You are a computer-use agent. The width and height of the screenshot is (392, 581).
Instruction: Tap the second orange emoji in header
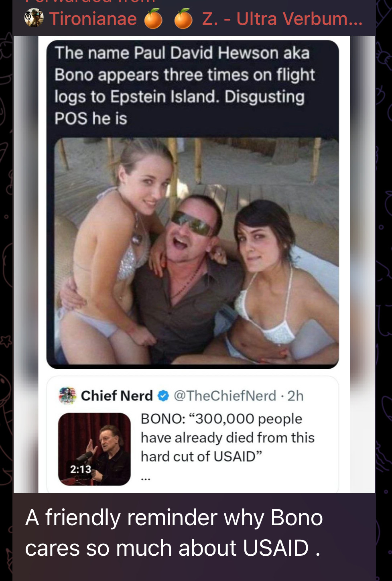[183, 19]
